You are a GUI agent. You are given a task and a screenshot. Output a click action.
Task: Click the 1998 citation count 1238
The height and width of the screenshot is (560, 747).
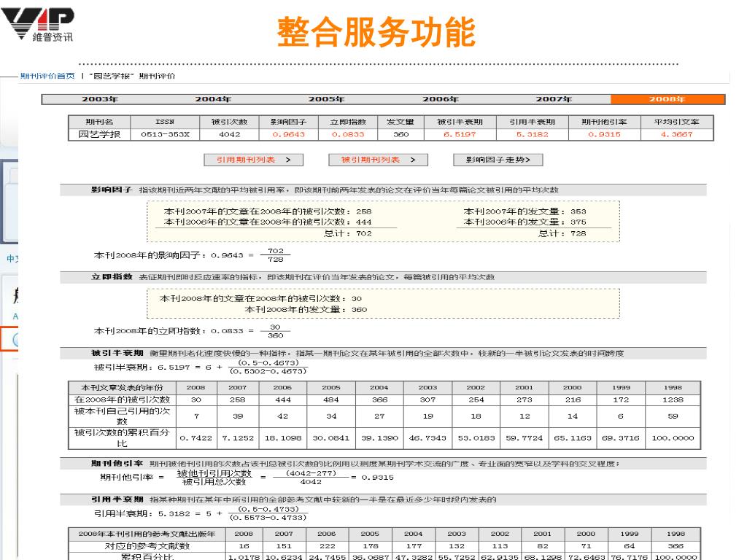[673, 400]
